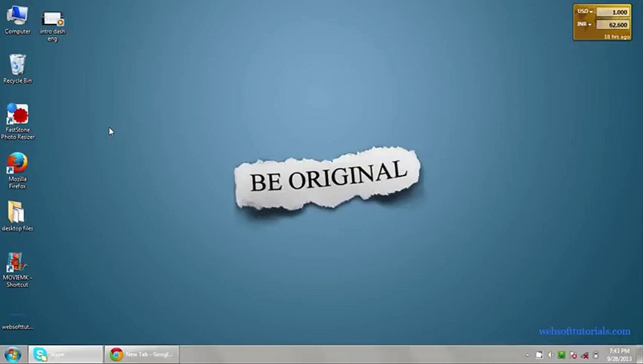Select the intro dash eng video file
This screenshot has width=643, height=364.
pos(53,26)
